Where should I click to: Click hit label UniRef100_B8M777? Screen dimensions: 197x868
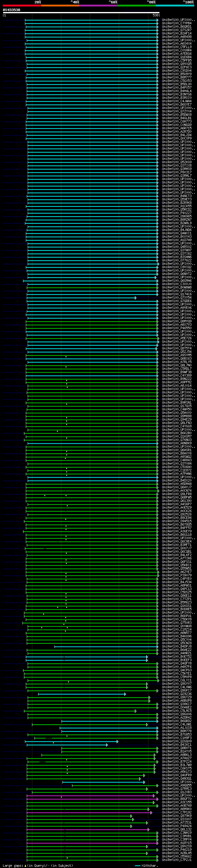(x=177, y=78)
